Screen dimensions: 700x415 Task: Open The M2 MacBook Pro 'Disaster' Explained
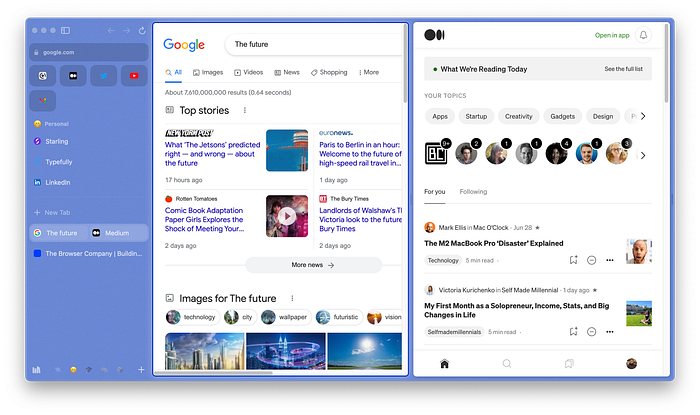coord(494,243)
